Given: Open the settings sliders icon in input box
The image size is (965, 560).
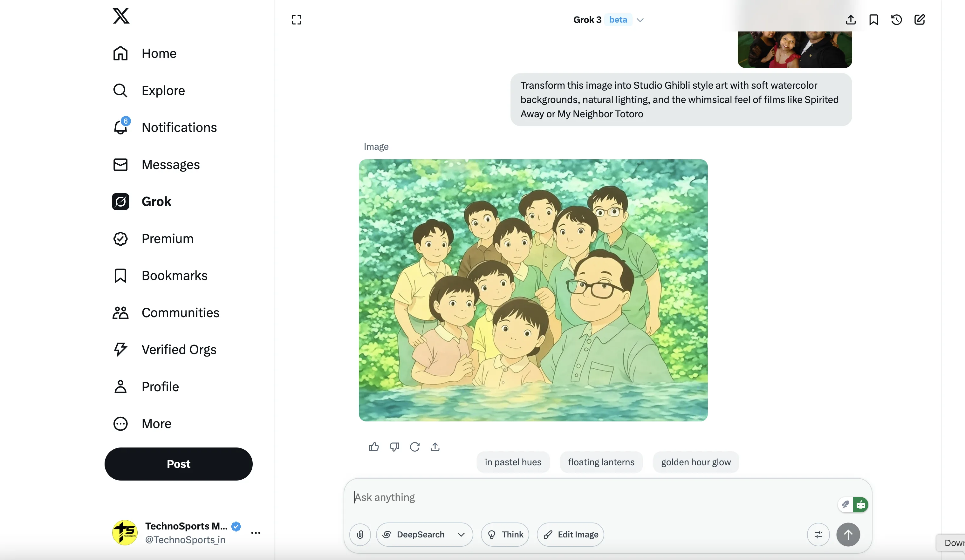Looking at the screenshot, I should [818, 534].
